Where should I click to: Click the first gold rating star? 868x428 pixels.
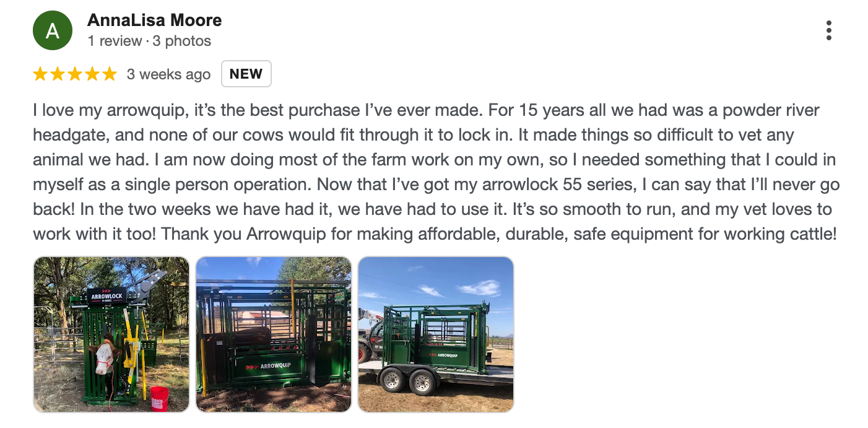40,74
